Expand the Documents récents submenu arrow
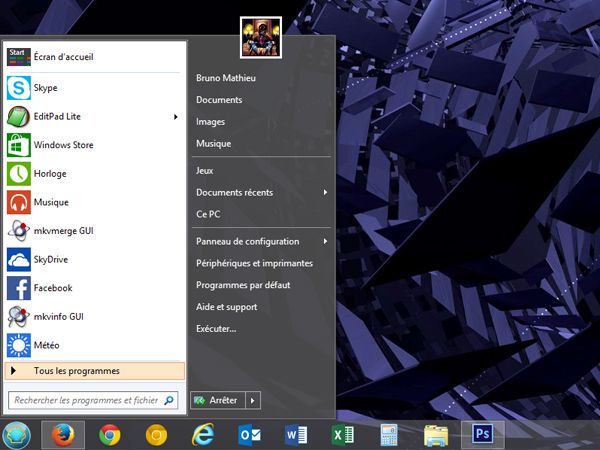This screenshot has height=450, width=600. click(x=325, y=192)
